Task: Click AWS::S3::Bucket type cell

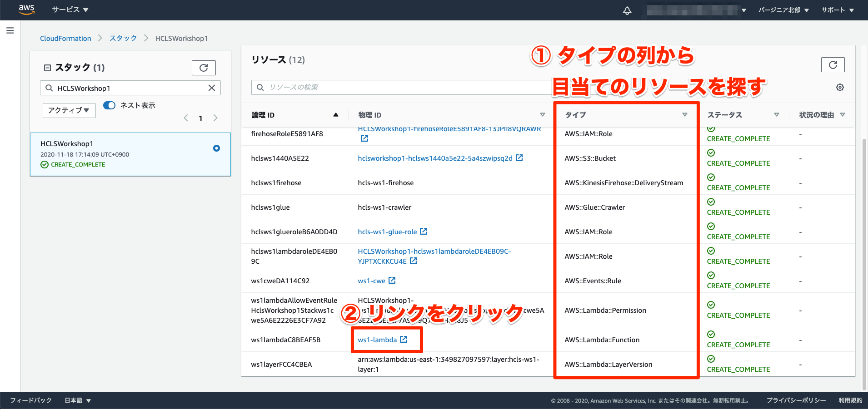Action: point(590,158)
